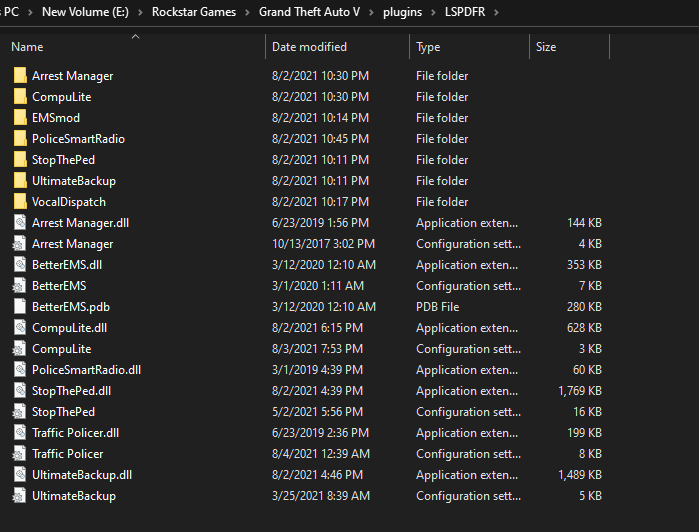Expand the breadcrumb chevron after LSPDFR
699x532 pixels.
[x=496, y=12]
